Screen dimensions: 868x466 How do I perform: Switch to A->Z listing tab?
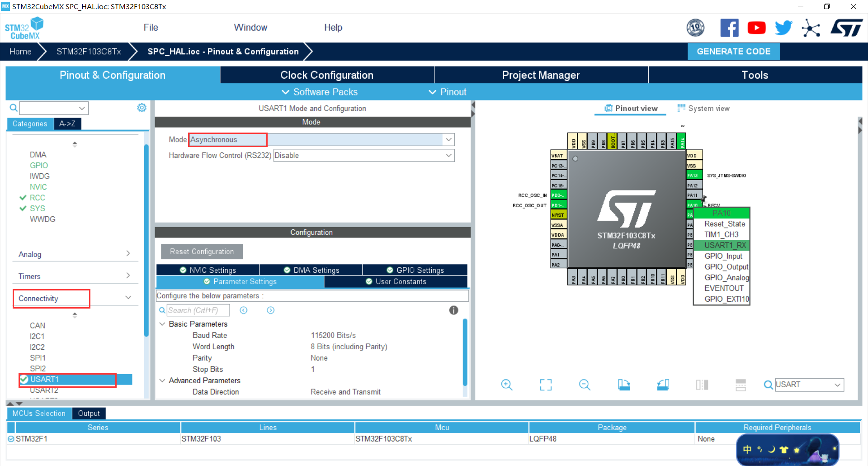point(67,124)
